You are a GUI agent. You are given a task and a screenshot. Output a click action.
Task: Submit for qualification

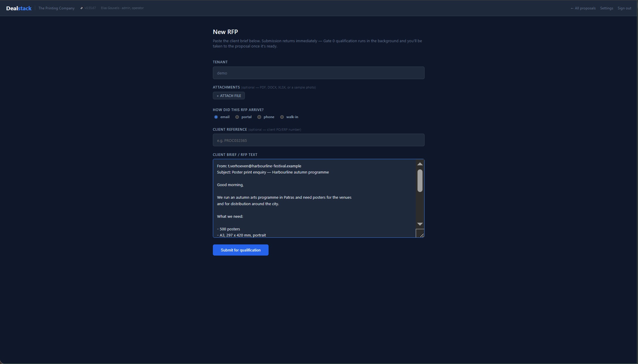coord(240,250)
